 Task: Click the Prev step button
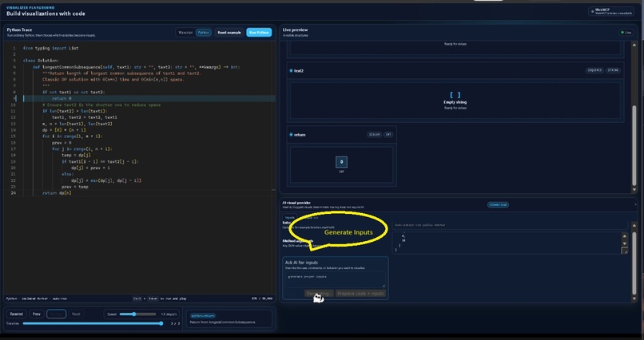[37, 314]
